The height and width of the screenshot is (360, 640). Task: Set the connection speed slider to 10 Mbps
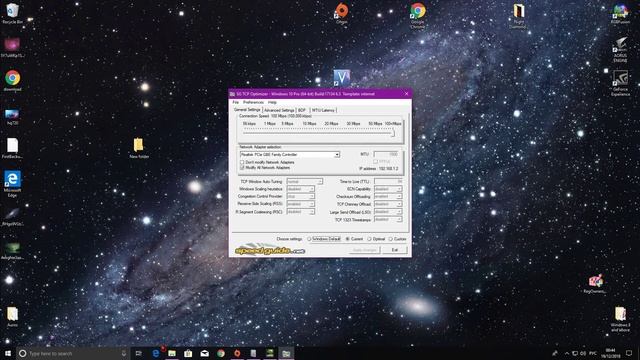(x=309, y=133)
